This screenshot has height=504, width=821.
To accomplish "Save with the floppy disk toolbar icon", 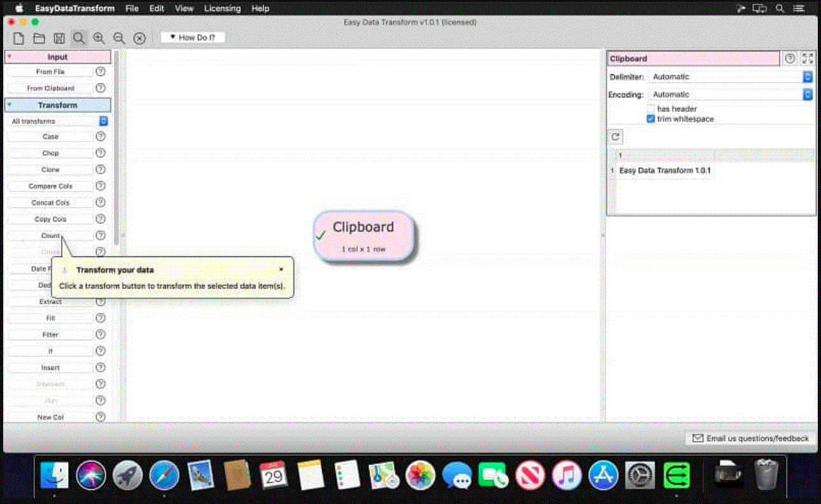I will point(59,38).
